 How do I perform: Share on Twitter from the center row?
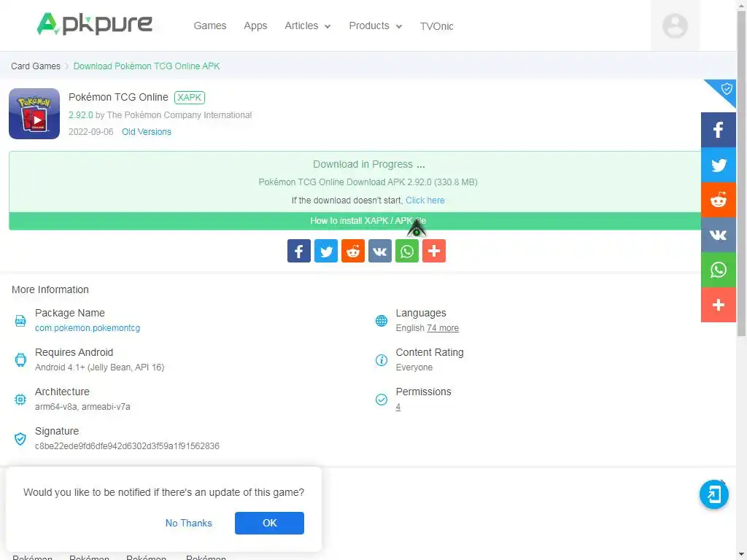[x=326, y=251]
